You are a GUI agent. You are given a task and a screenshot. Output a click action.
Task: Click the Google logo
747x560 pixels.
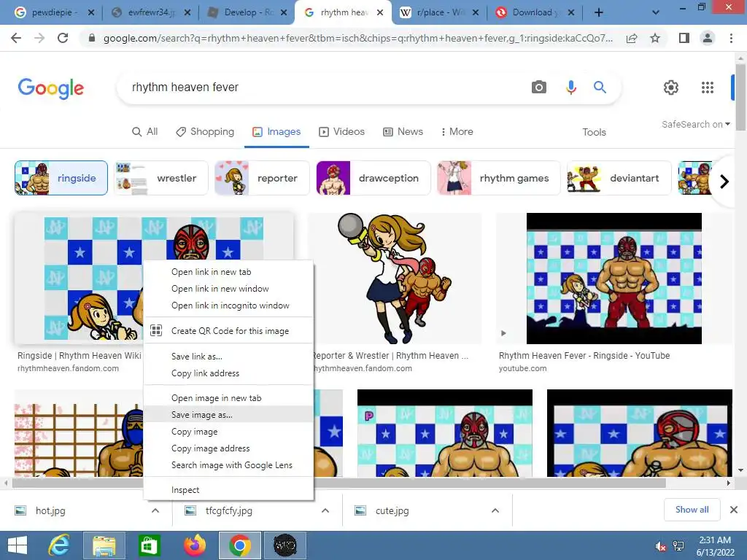point(51,88)
